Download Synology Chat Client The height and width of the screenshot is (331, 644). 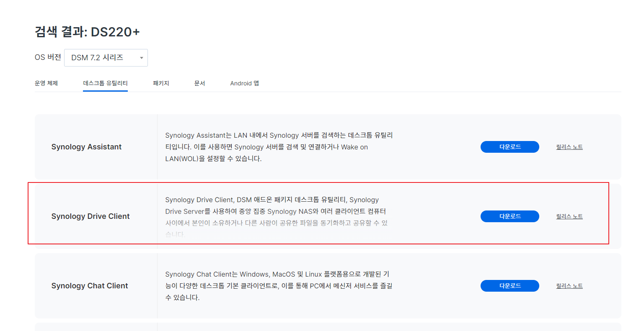click(510, 286)
